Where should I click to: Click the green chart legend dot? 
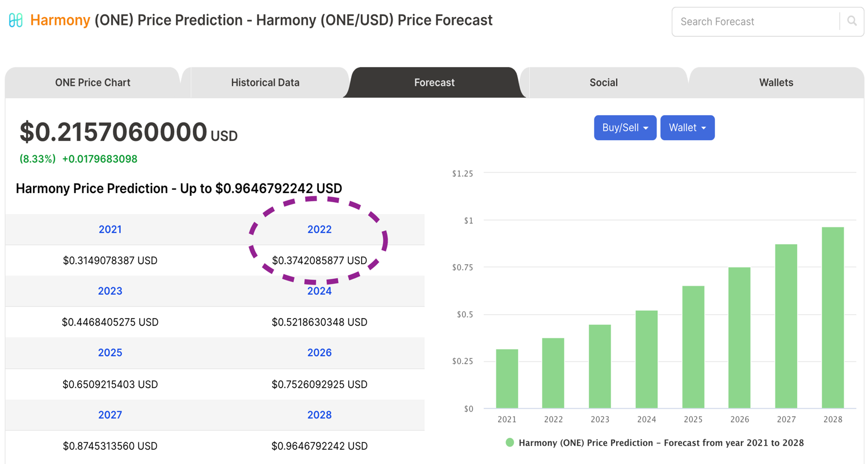pos(509,442)
